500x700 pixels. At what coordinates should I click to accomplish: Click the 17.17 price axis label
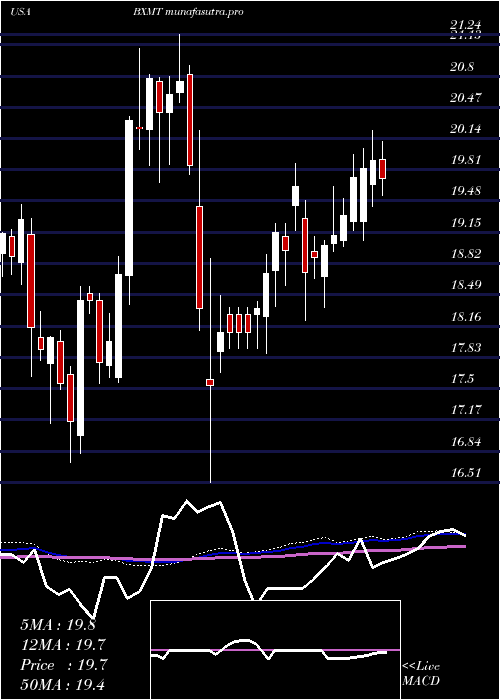(x=467, y=410)
